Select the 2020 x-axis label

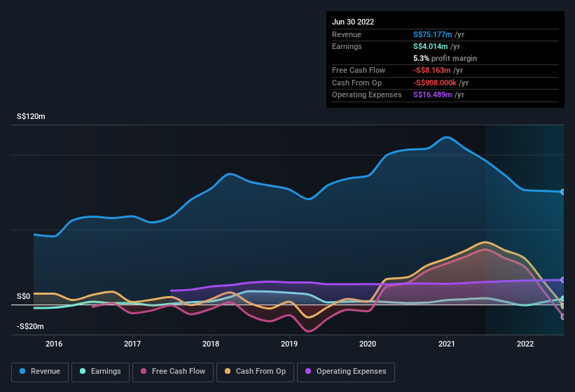[x=368, y=344]
